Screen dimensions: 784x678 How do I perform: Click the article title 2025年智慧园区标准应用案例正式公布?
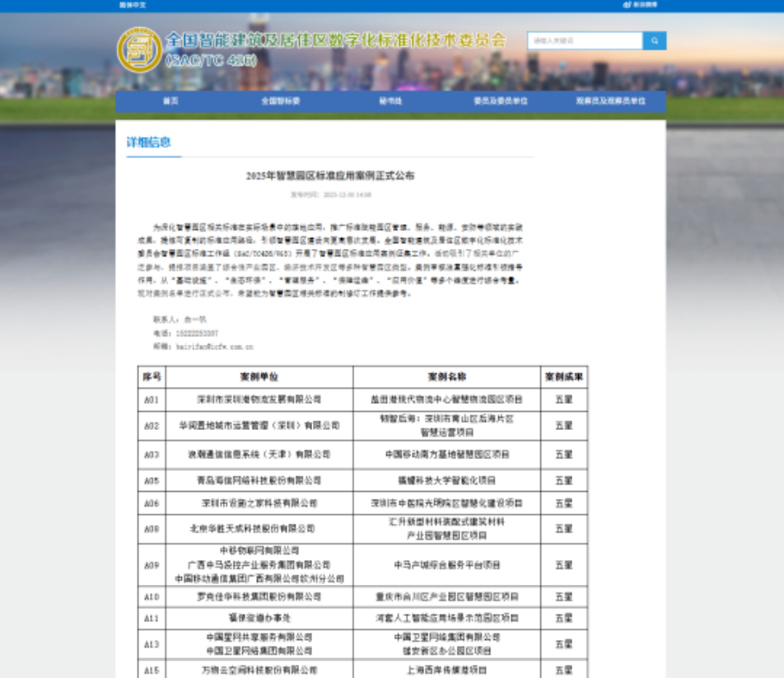330,175
